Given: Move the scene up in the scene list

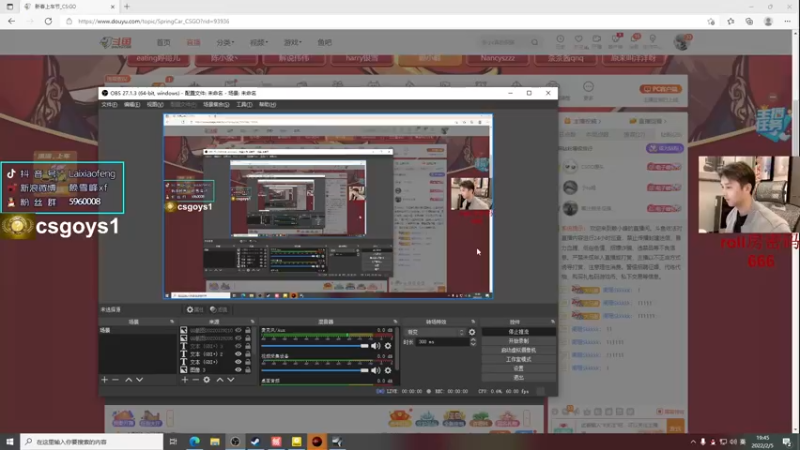Looking at the screenshot, I should point(129,380).
